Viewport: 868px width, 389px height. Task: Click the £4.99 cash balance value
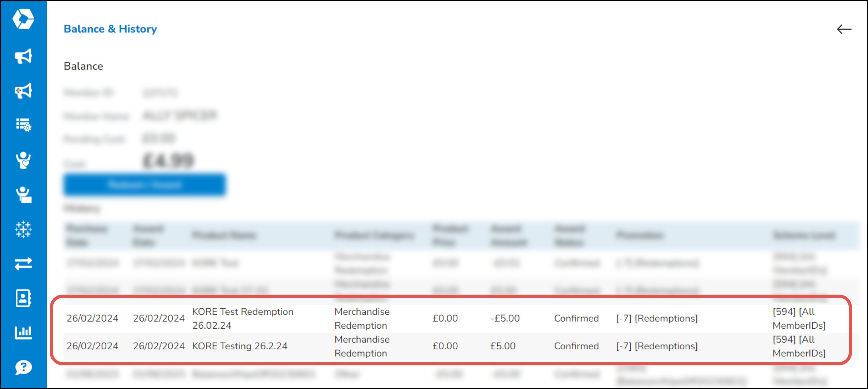point(168,160)
